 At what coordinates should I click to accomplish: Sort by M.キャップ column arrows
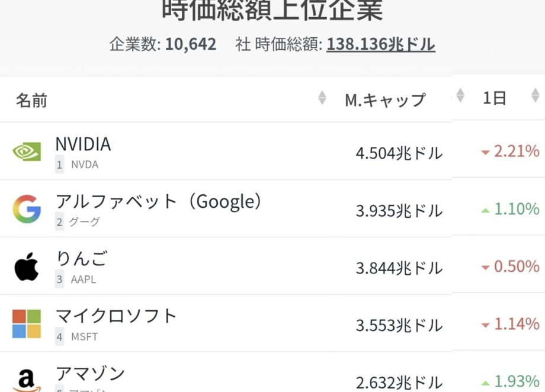tap(460, 95)
